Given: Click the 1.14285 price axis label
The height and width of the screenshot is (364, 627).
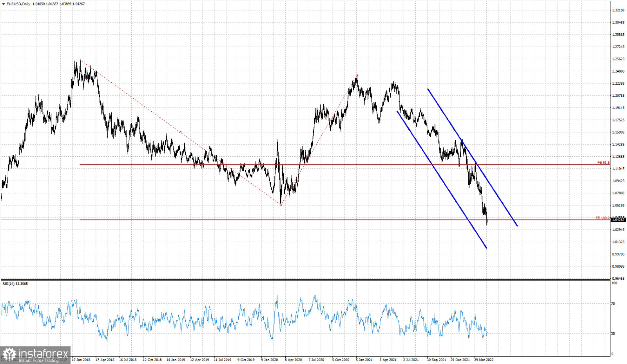Looking at the screenshot, I should pyautogui.click(x=618, y=145).
